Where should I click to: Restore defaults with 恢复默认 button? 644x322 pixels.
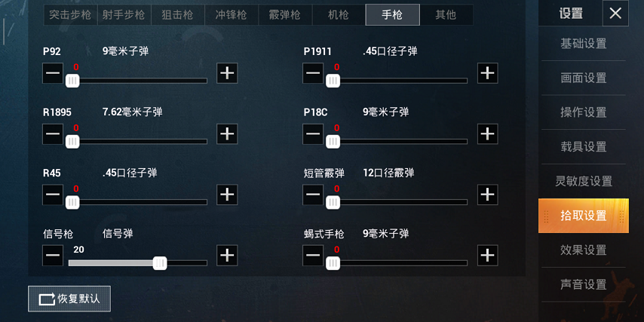[x=69, y=299]
